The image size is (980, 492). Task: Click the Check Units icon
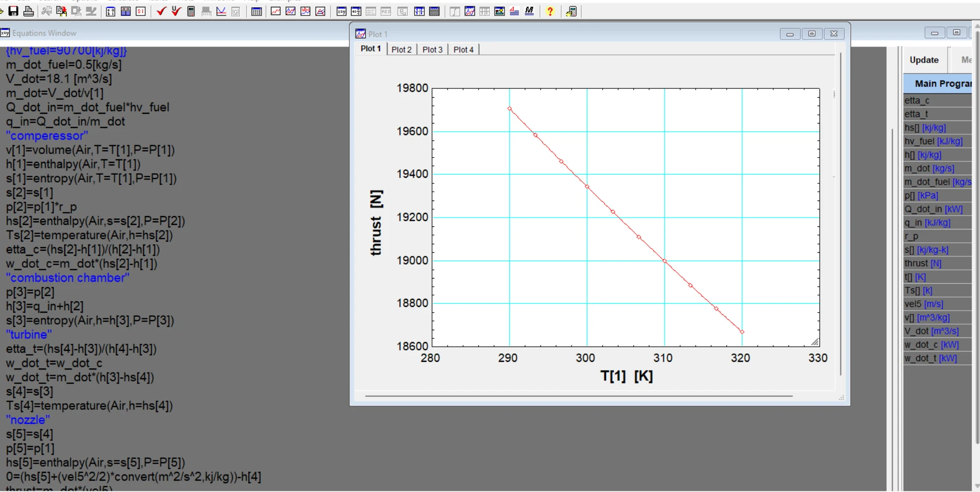pyautogui.click(x=176, y=11)
